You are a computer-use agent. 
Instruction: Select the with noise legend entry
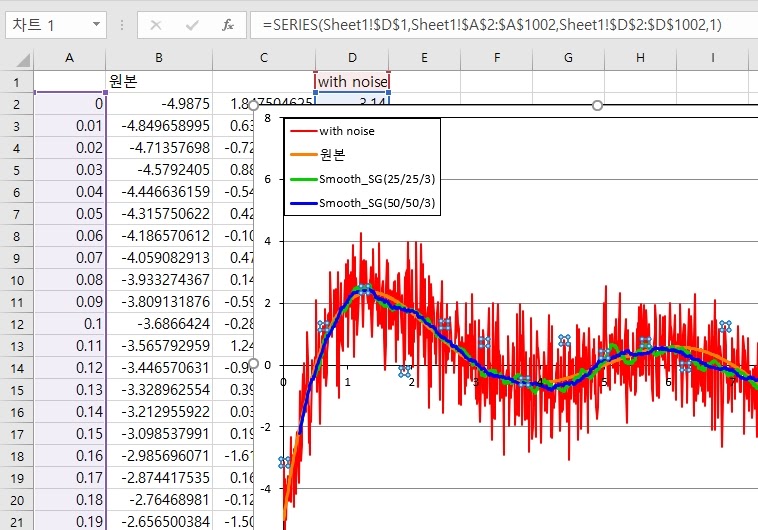332,131
